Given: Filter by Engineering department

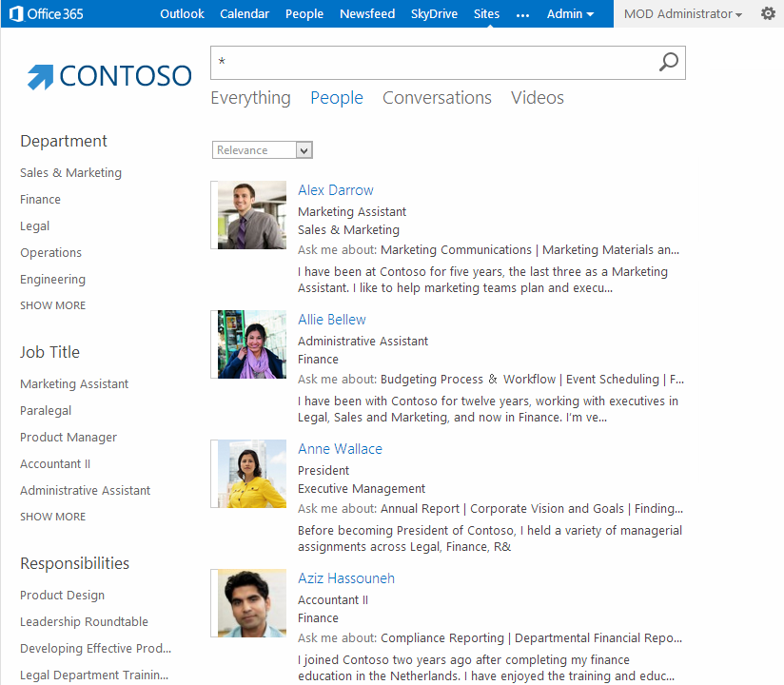Looking at the screenshot, I should [52, 279].
